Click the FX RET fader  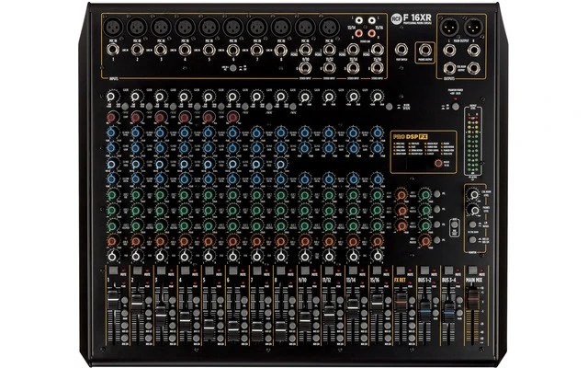401,303
